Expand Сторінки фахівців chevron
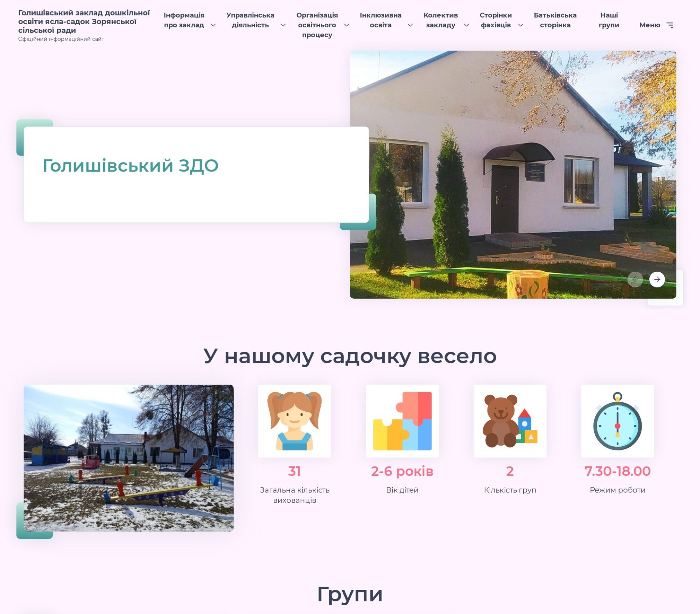 (x=520, y=25)
